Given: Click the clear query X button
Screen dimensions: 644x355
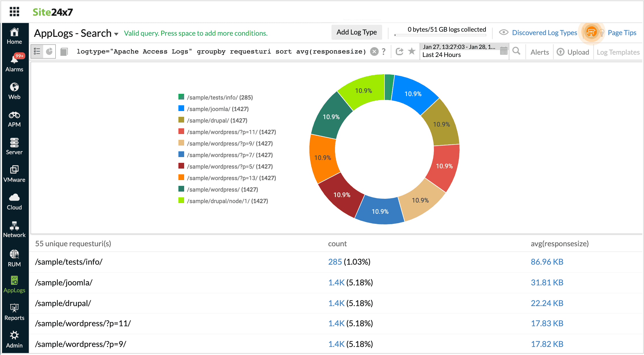Looking at the screenshot, I should tap(374, 51).
